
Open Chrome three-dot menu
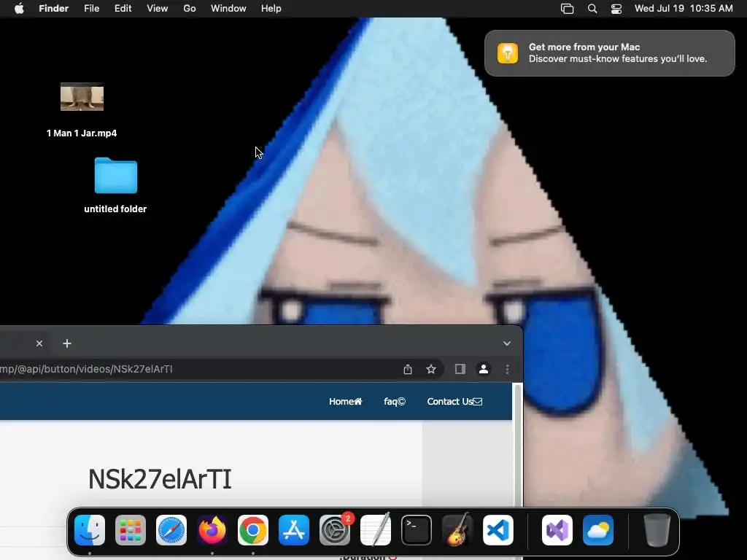point(508,369)
